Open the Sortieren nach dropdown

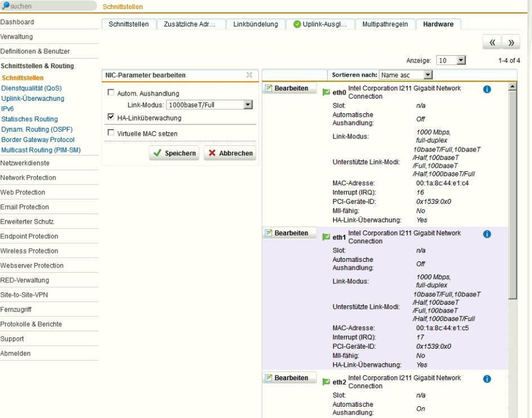pyautogui.click(x=406, y=75)
